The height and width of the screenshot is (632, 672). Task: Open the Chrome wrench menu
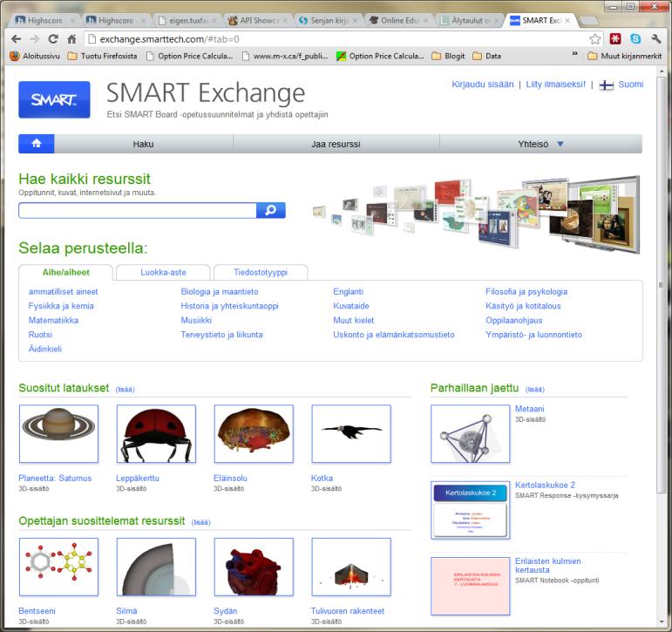point(655,39)
